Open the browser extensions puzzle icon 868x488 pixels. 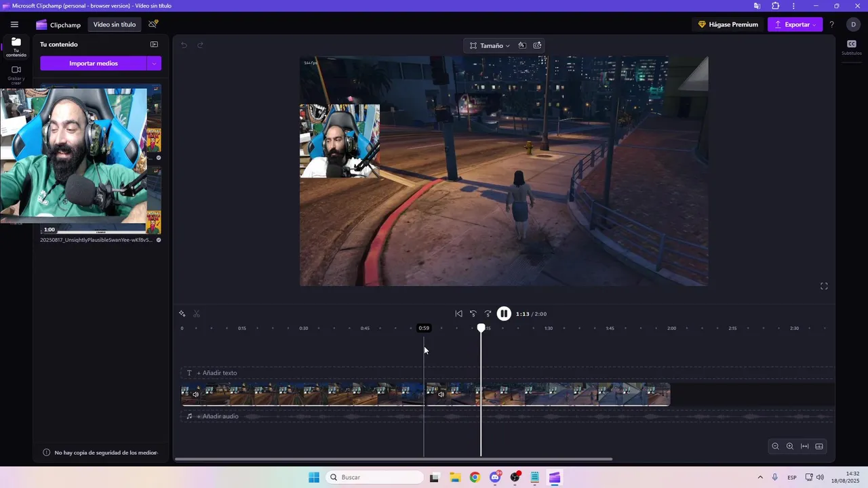coord(775,5)
